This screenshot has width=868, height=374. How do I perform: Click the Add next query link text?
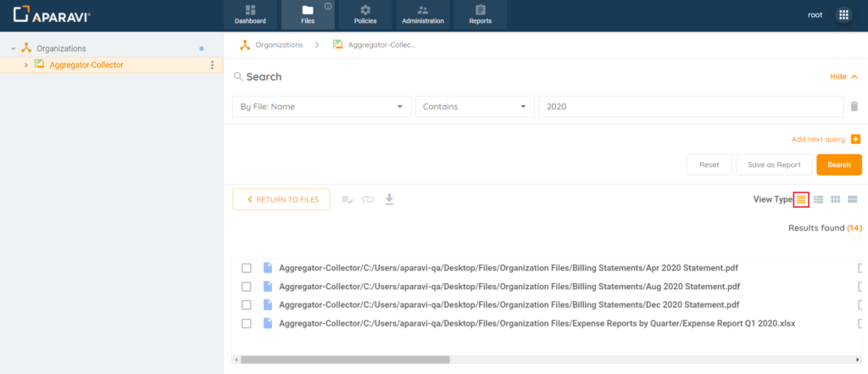pos(818,140)
